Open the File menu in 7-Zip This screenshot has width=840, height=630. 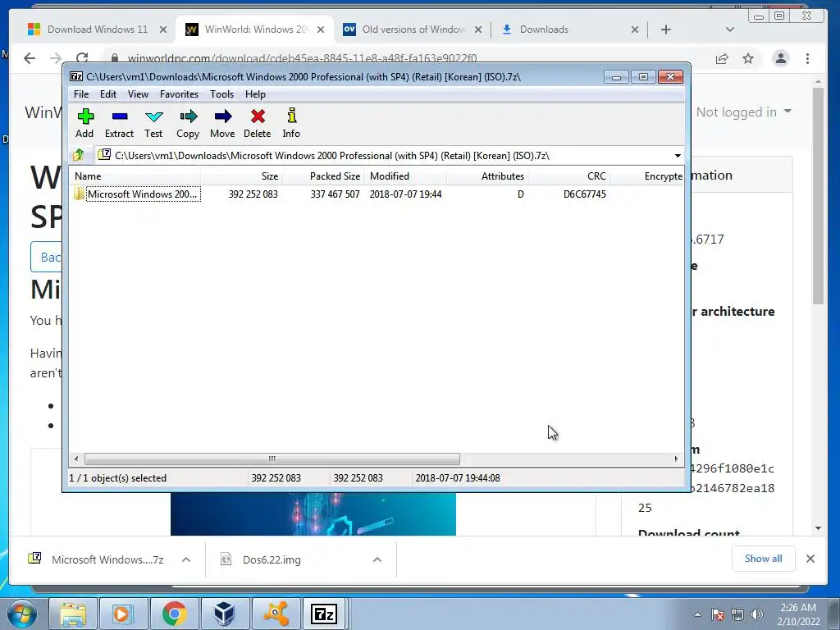tap(81, 94)
